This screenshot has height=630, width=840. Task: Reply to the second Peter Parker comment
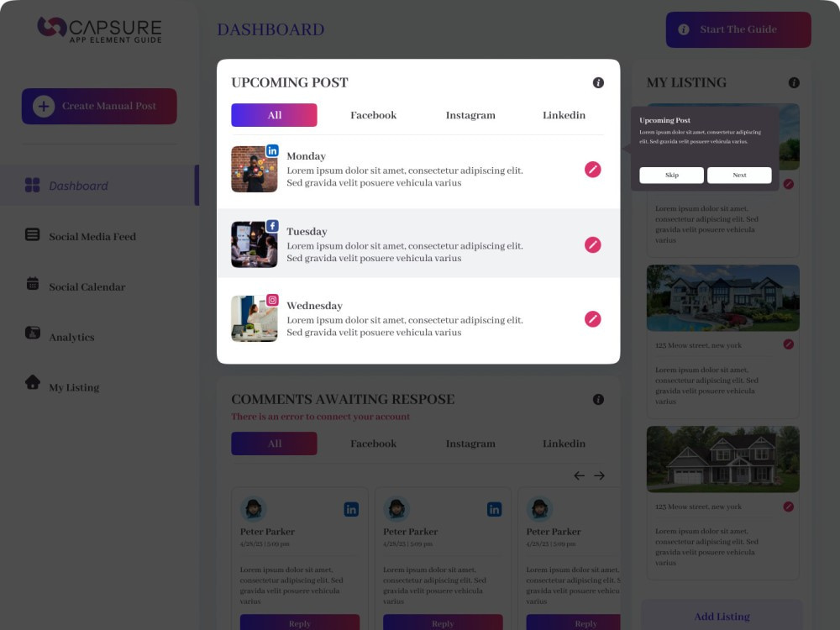pyautogui.click(x=443, y=622)
